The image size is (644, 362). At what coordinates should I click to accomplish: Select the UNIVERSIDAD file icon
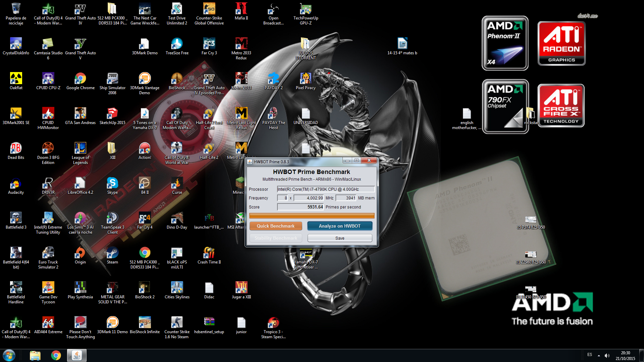pyautogui.click(x=306, y=116)
